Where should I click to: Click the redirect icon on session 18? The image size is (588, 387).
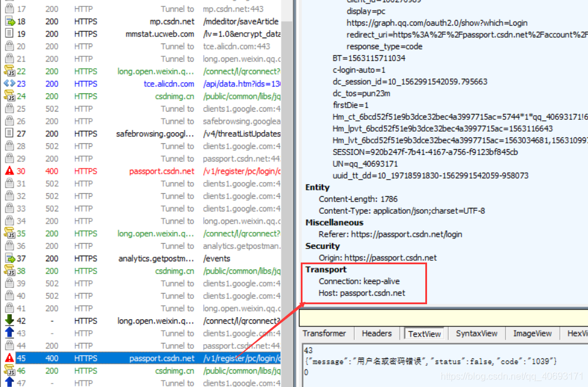click(9, 22)
